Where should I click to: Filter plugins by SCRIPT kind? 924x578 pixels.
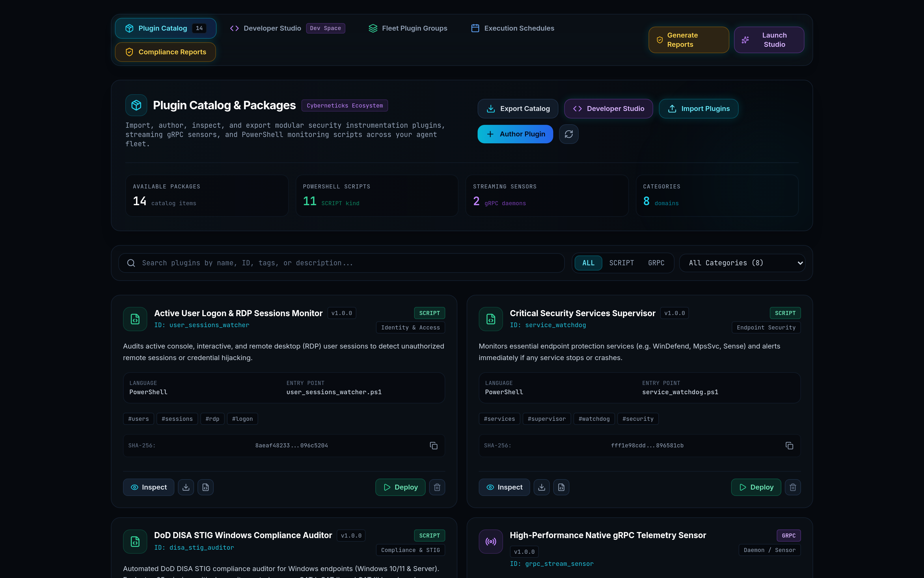pos(621,263)
